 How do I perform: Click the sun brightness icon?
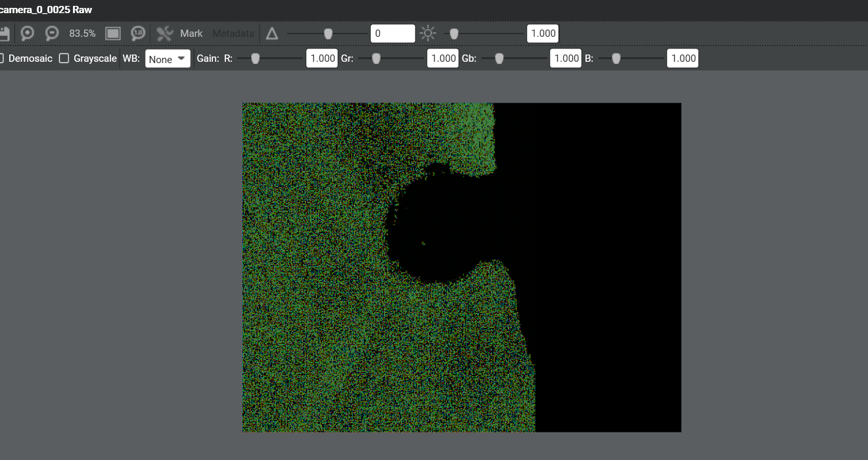(x=428, y=34)
